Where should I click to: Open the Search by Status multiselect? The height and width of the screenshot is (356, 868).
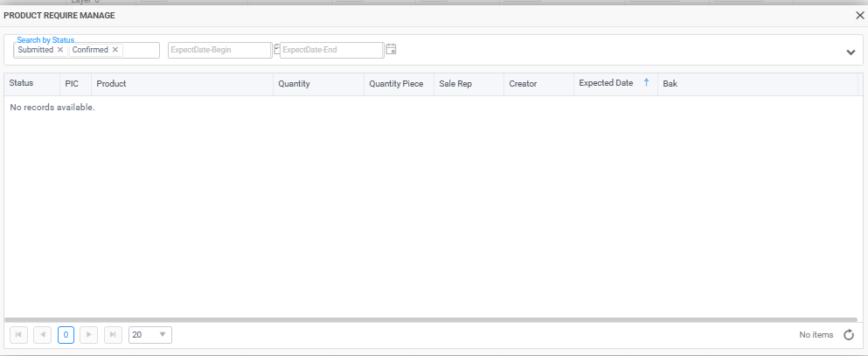pyautogui.click(x=141, y=51)
